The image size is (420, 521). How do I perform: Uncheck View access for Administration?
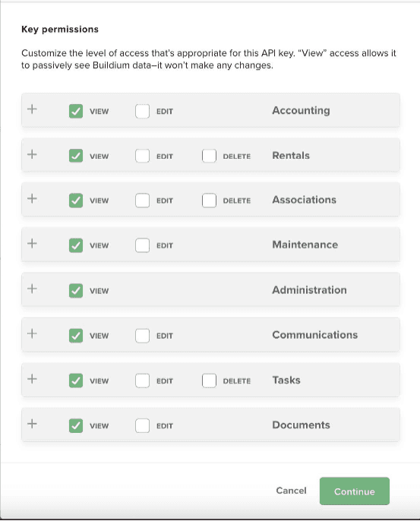(76, 290)
